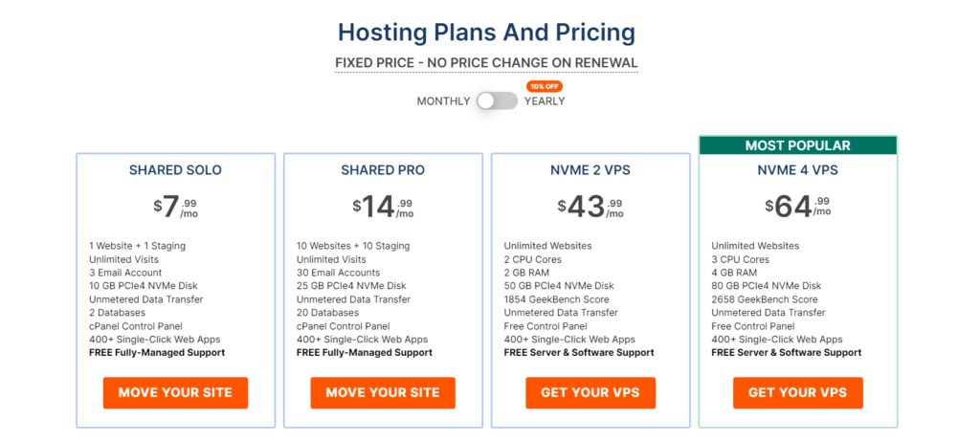Click the SHARED PRO plan title

(x=383, y=170)
